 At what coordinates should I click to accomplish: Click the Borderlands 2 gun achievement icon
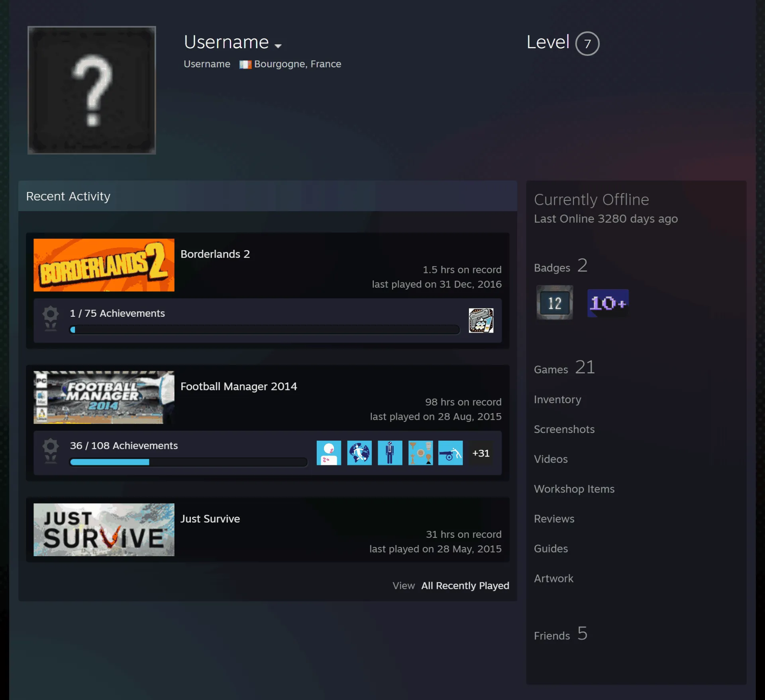(481, 320)
